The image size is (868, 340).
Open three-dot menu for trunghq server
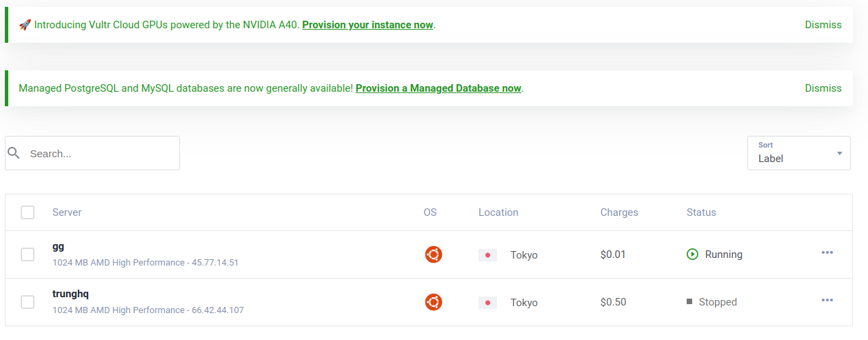[x=827, y=300]
